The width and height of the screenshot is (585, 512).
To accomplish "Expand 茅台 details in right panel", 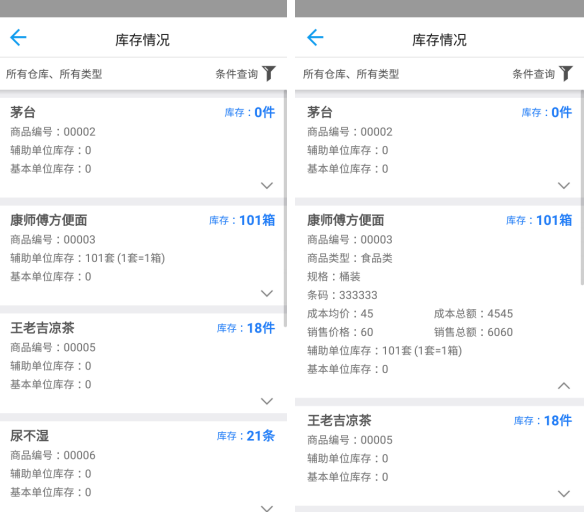I will pos(564,185).
